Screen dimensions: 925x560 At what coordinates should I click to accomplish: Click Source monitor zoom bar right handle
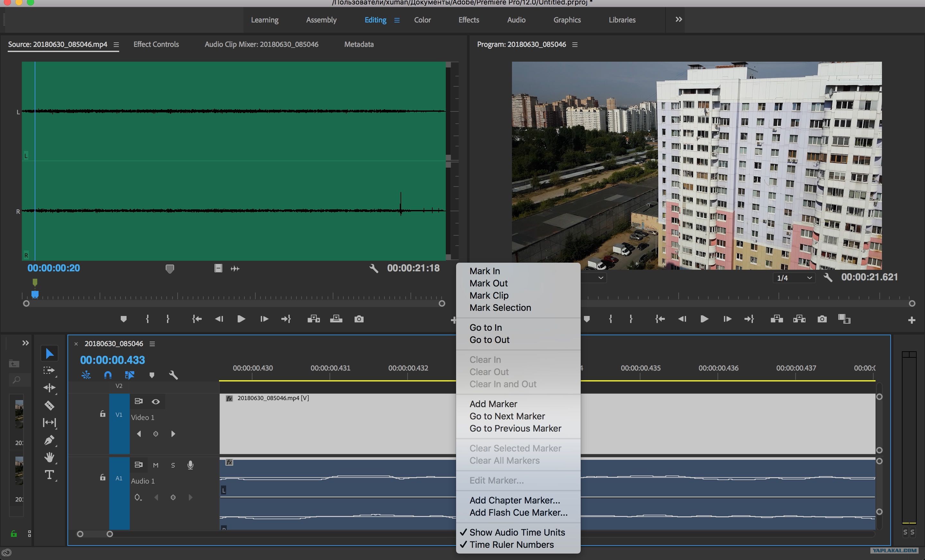442,303
